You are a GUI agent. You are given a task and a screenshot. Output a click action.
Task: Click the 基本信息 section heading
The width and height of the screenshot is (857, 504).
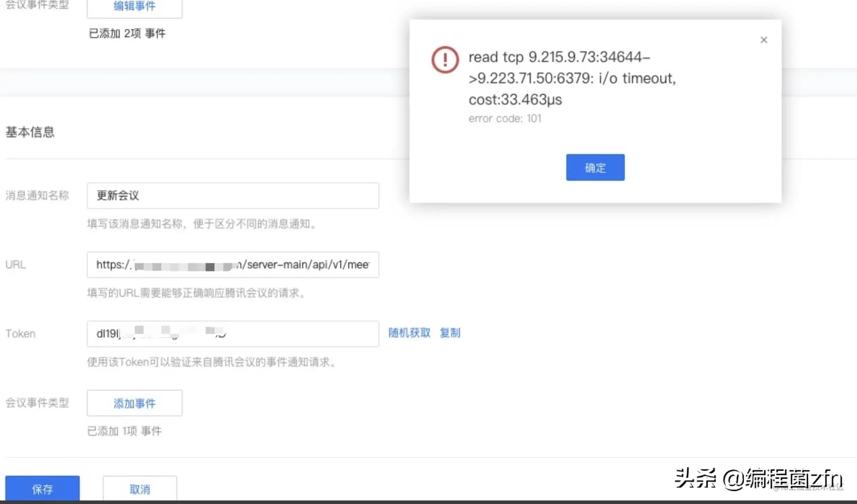click(x=30, y=132)
